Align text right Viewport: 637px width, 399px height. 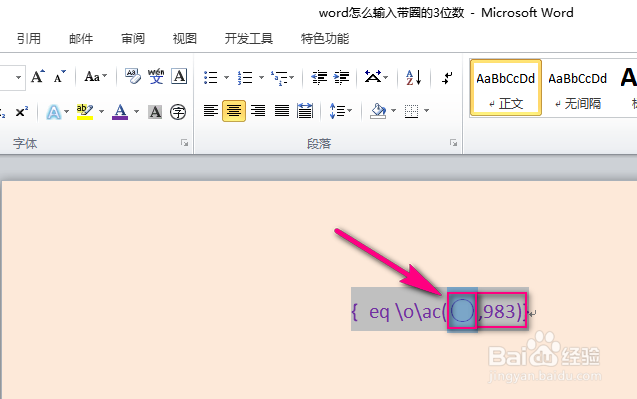pyautogui.click(x=258, y=111)
